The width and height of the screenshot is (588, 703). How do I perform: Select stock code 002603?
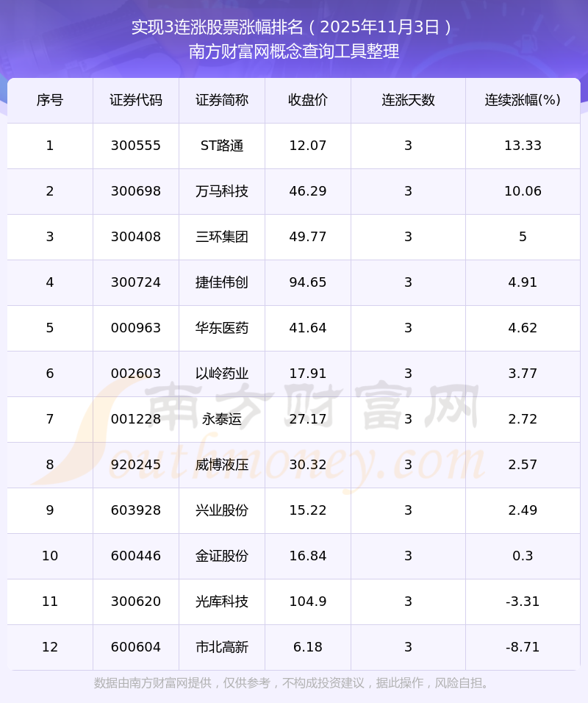pyautogui.click(x=136, y=374)
